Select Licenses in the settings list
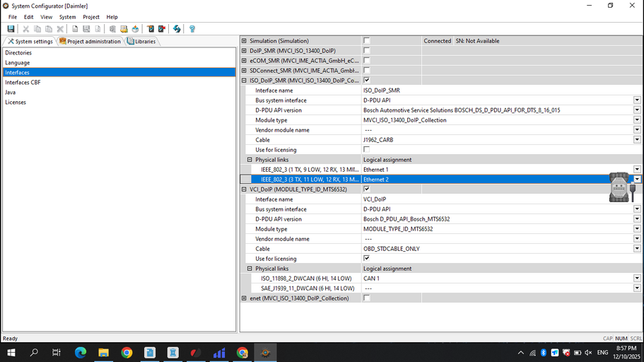The image size is (644, 362). pyautogui.click(x=119, y=102)
